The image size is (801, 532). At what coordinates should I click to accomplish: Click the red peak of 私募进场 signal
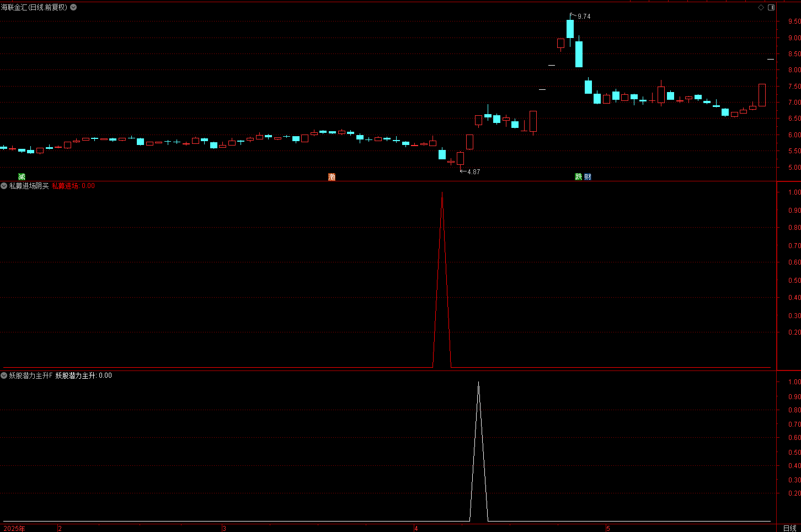(x=442, y=194)
